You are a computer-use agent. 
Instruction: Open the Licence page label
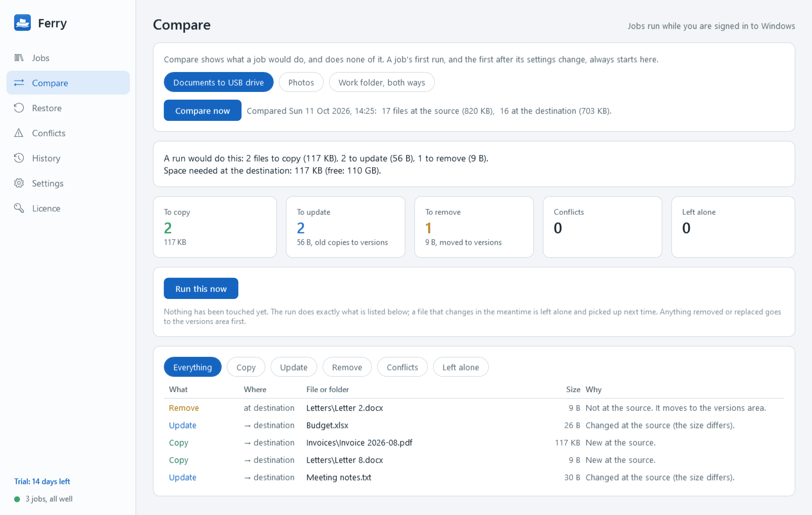pyautogui.click(x=46, y=208)
